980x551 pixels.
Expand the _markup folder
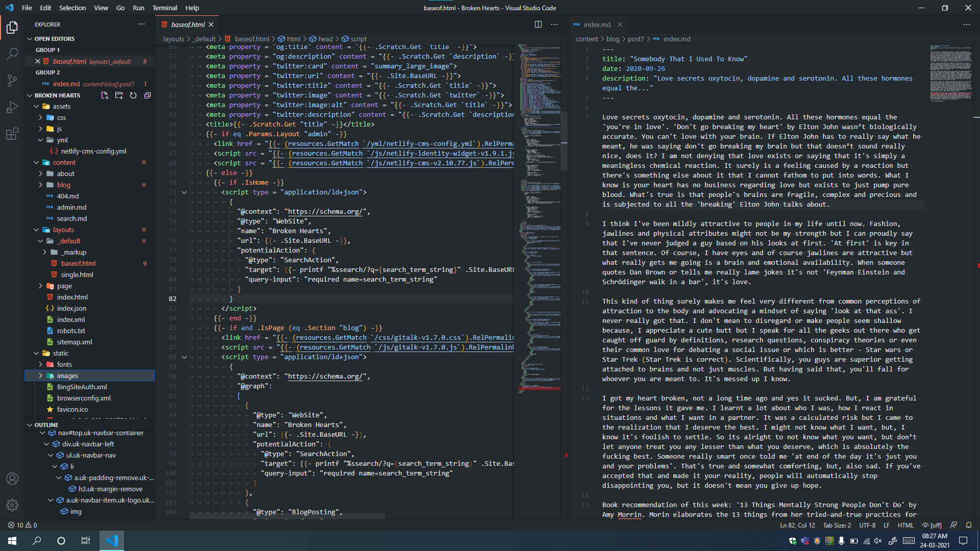pos(44,253)
